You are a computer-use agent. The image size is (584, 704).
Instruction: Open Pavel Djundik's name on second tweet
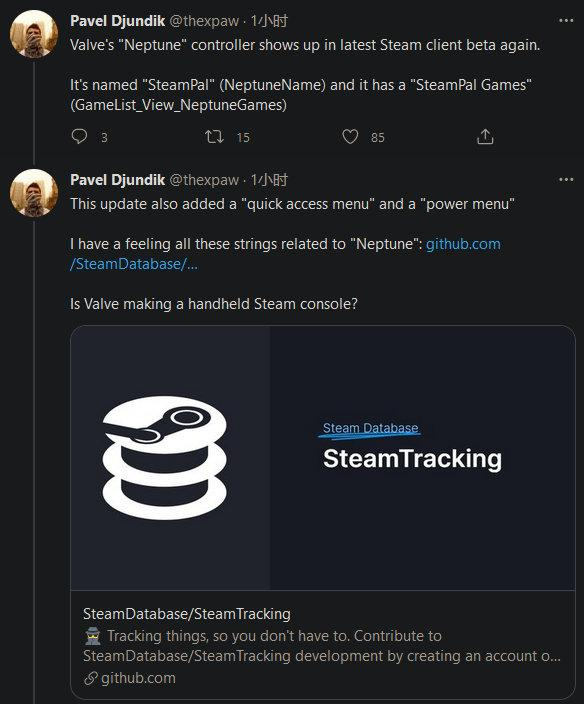tap(118, 180)
